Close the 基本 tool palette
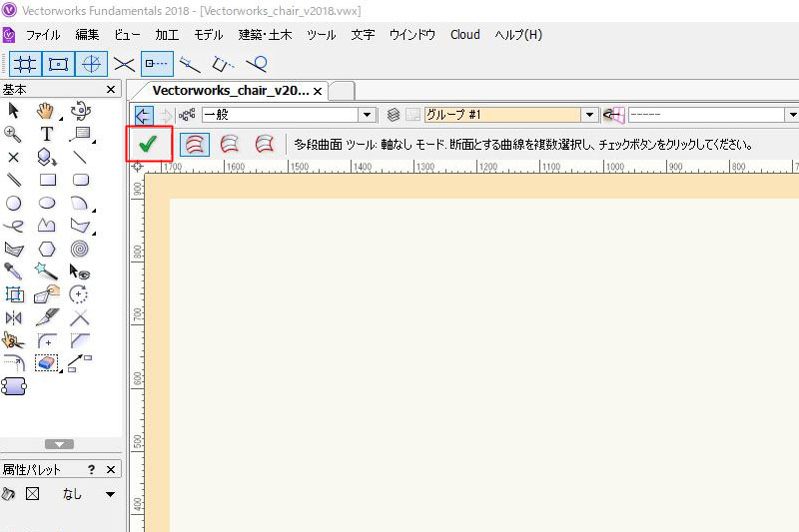799x532 pixels. click(111, 90)
